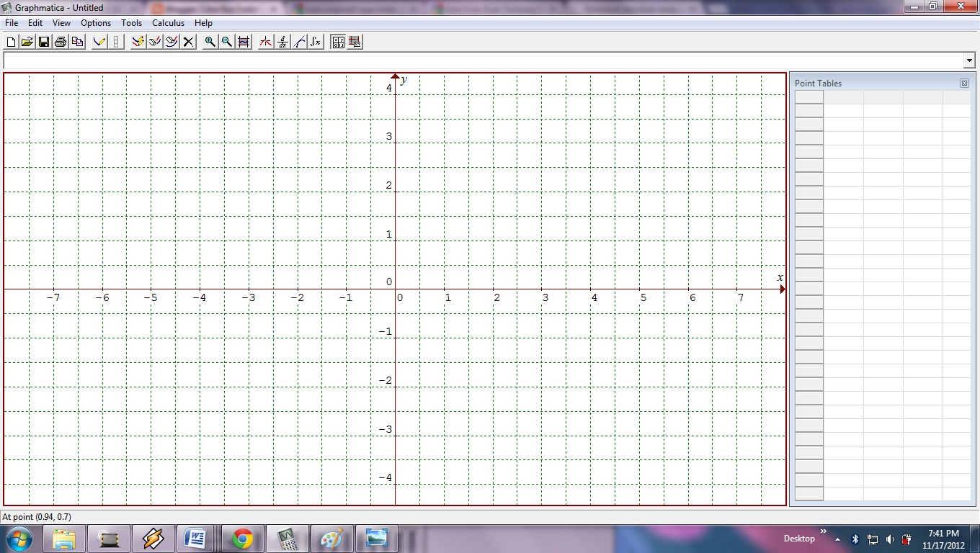Show hidden system tray icons
This screenshot has height=553, width=980.
click(837, 539)
